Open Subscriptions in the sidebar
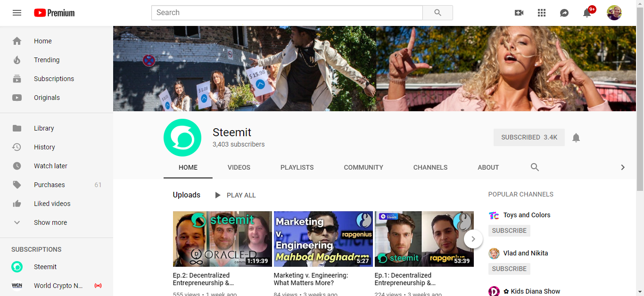This screenshot has width=644, height=296. point(57,79)
